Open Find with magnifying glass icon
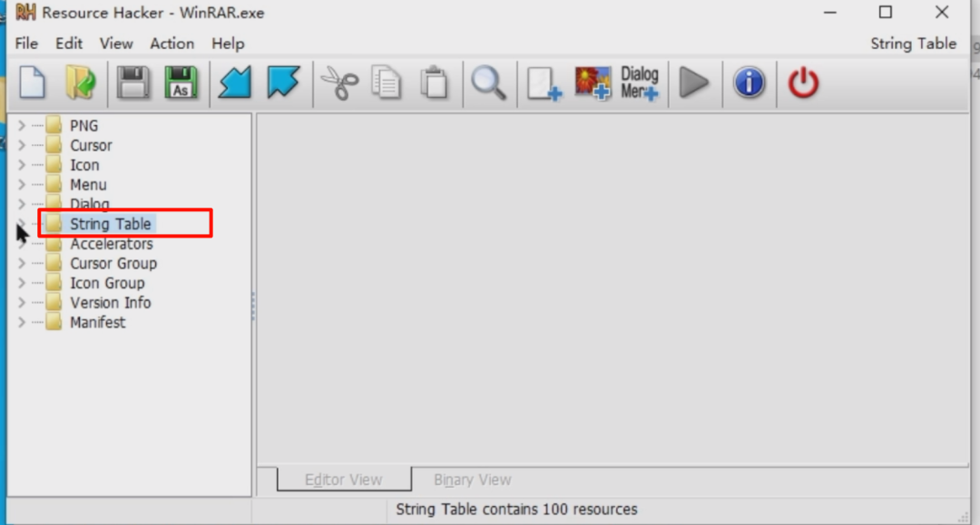The width and height of the screenshot is (980, 525). pos(488,83)
